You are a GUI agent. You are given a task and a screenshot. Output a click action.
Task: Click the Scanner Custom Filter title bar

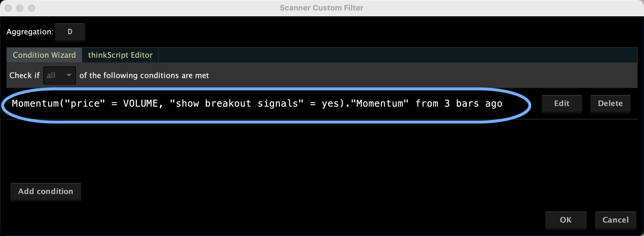tap(321, 8)
